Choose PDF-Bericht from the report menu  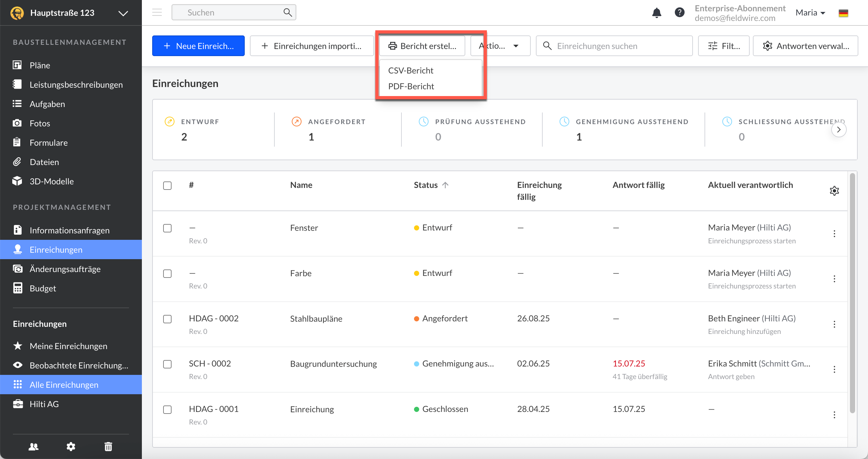(411, 86)
